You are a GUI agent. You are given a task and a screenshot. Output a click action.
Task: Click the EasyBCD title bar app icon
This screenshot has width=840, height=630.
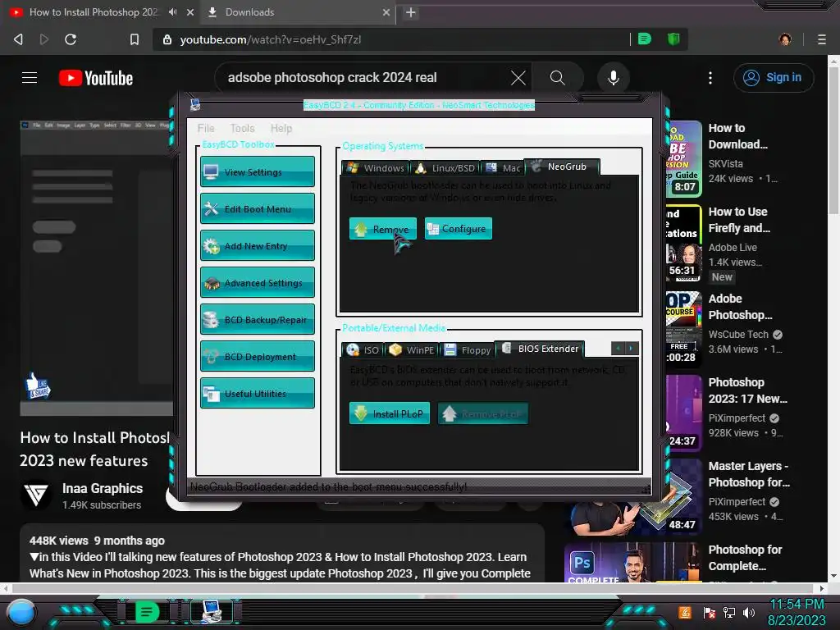coord(195,104)
